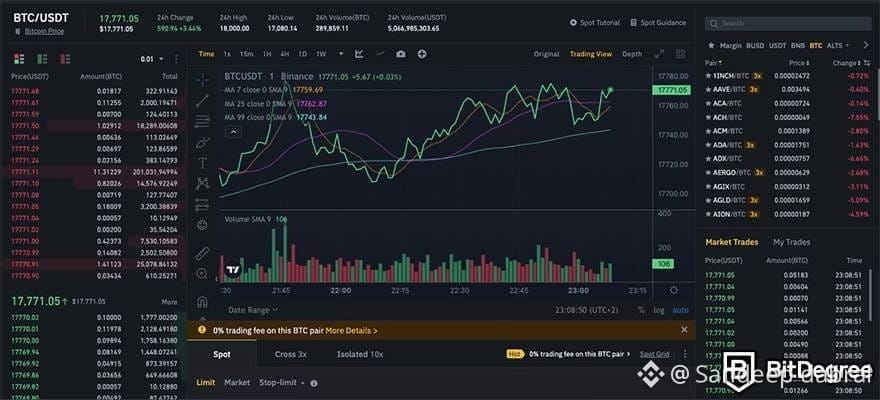
Task: Collapse the indicator legend chevron
Action: pyautogui.click(x=233, y=132)
